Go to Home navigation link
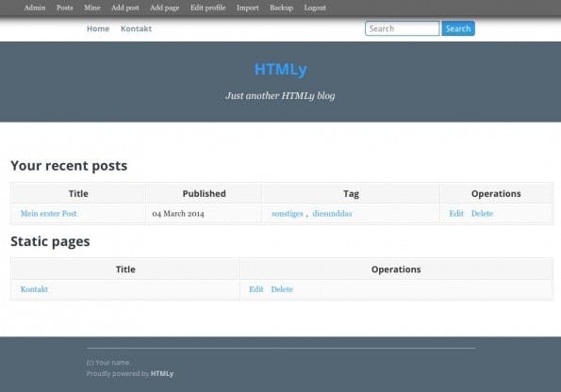Screen dimensions: 561x392 click(x=98, y=28)
